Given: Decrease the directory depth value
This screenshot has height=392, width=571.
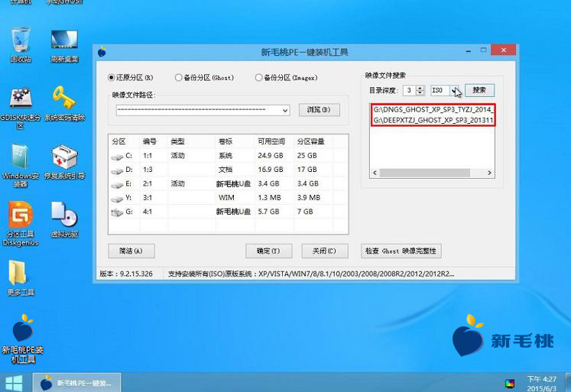Looking at the screenshot, I should 420,92.
